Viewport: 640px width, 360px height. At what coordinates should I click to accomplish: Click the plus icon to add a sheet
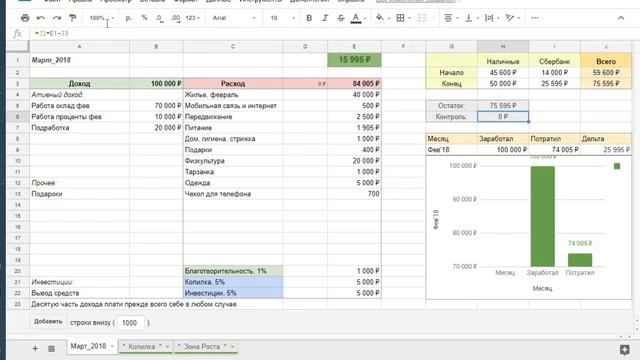35,348
